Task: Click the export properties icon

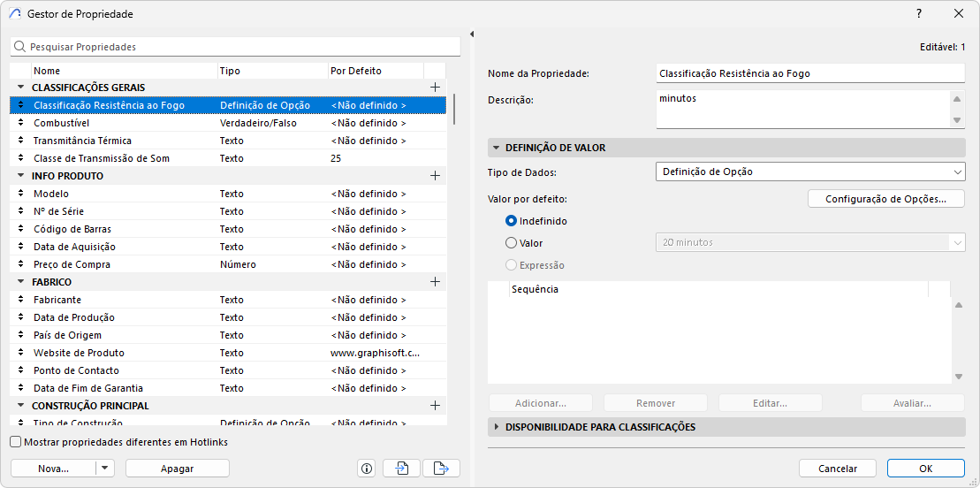Action: point(441,469)
